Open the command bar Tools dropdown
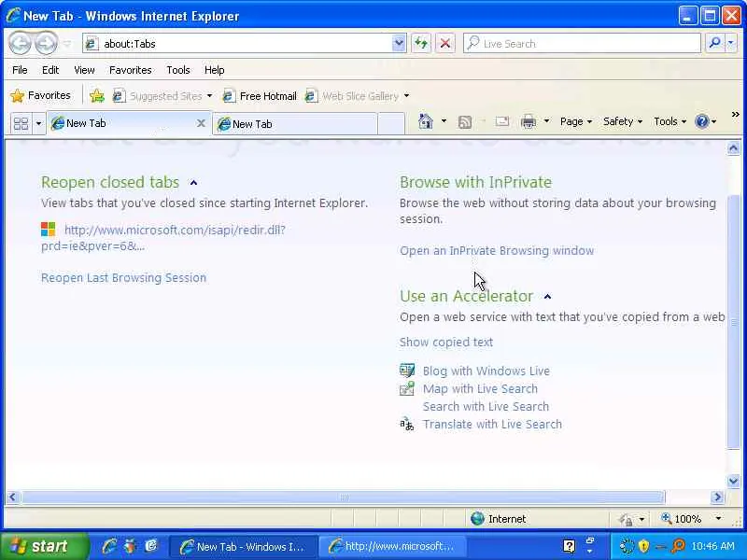 (x=669, y=122)
